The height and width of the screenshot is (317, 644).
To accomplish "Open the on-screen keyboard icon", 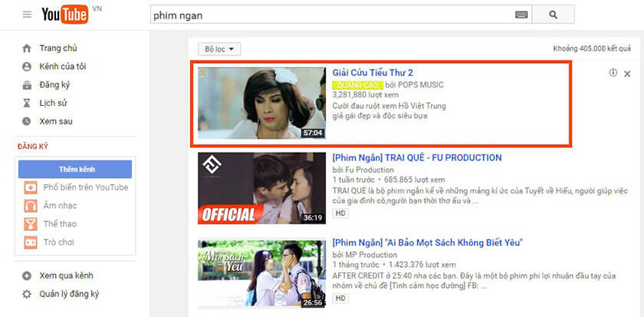I will pos(521,15).
